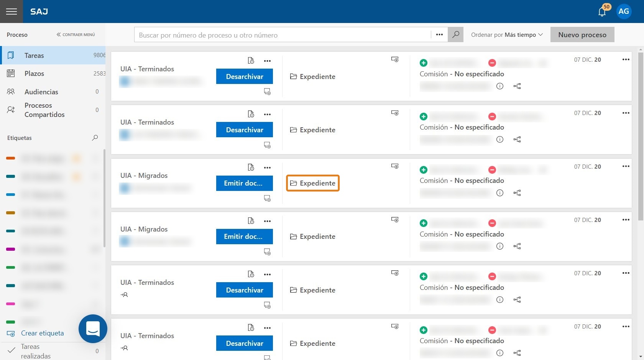The width and height of the screenshot is (644, 360).
Task: Open the hamburger menu in the header
Action: [11, 12]
